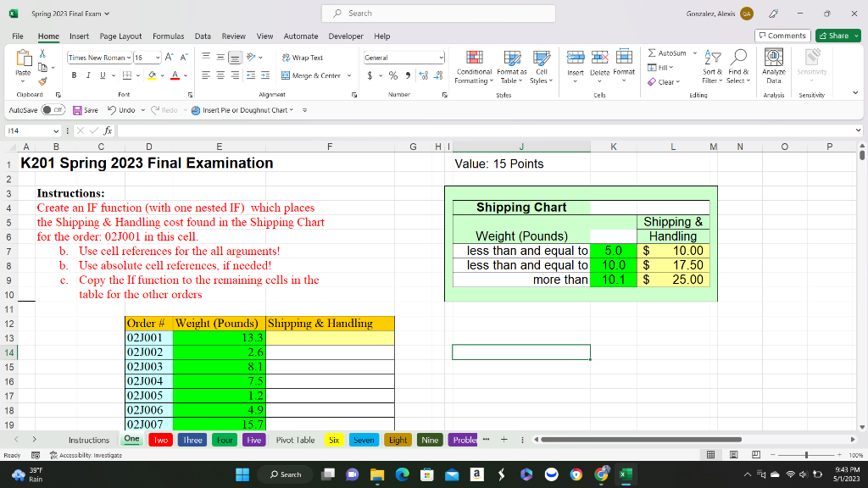Decrease font size with the smaller A icon
Image resolution: width=868 pixels, height=488 pixels.
tap(184, 57)
